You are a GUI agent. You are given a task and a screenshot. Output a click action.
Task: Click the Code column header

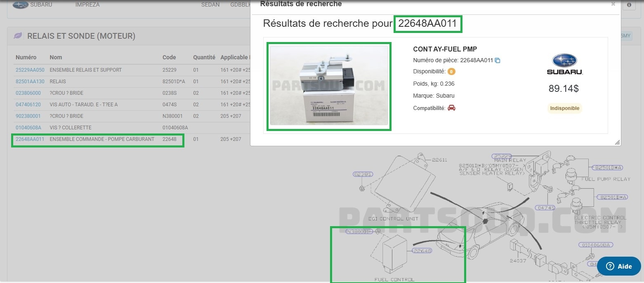[x=169, y=58]
